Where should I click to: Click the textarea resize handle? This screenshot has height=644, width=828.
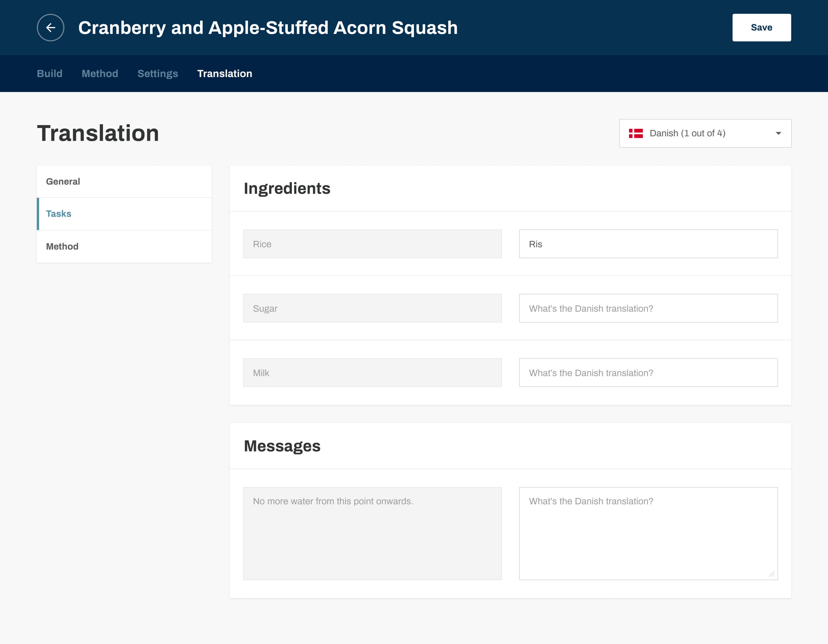click(x=772, y=574)
